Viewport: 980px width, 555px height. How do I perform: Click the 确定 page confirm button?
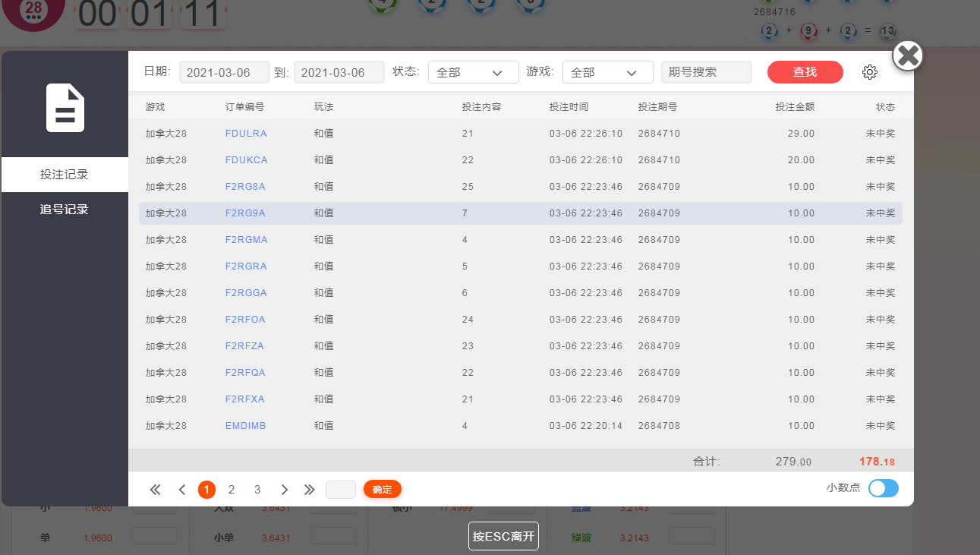pyautogui.click(x=382, y=490)
